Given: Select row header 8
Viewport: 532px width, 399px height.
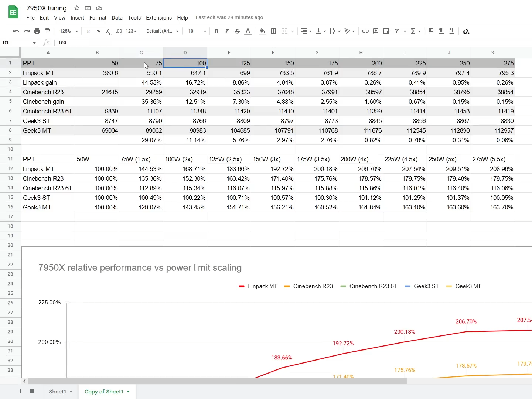Looking at the screenshot, I should click(10, 130).
